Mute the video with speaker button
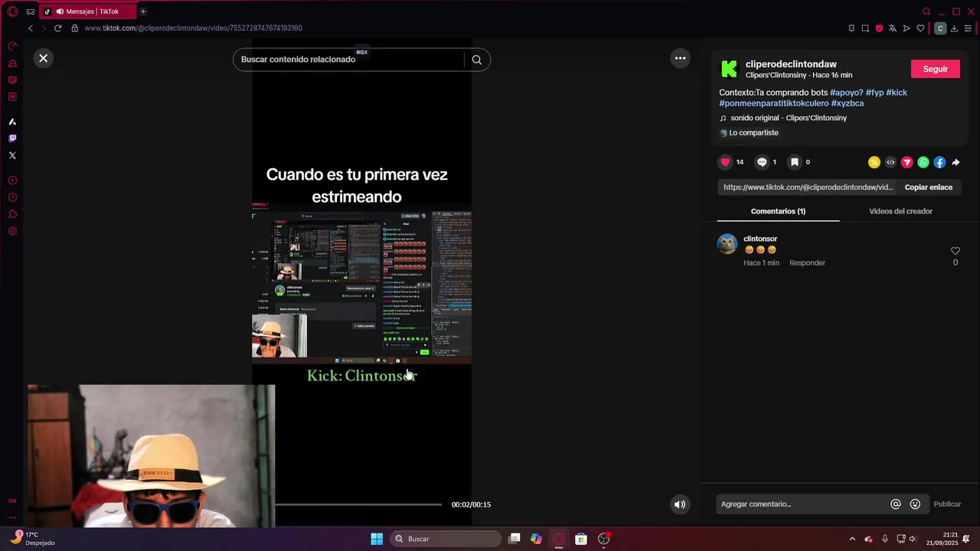Screen dimensions: 980x551 [679, 504]
